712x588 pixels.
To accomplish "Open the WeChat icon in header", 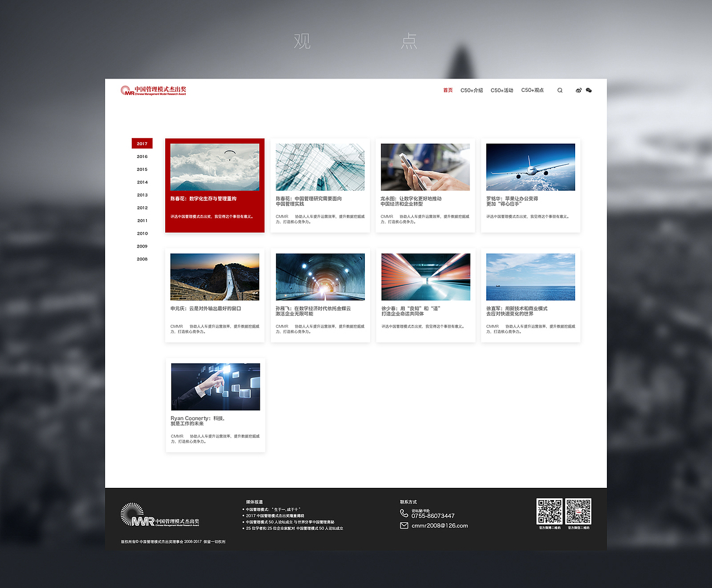I will click(589, 90).
